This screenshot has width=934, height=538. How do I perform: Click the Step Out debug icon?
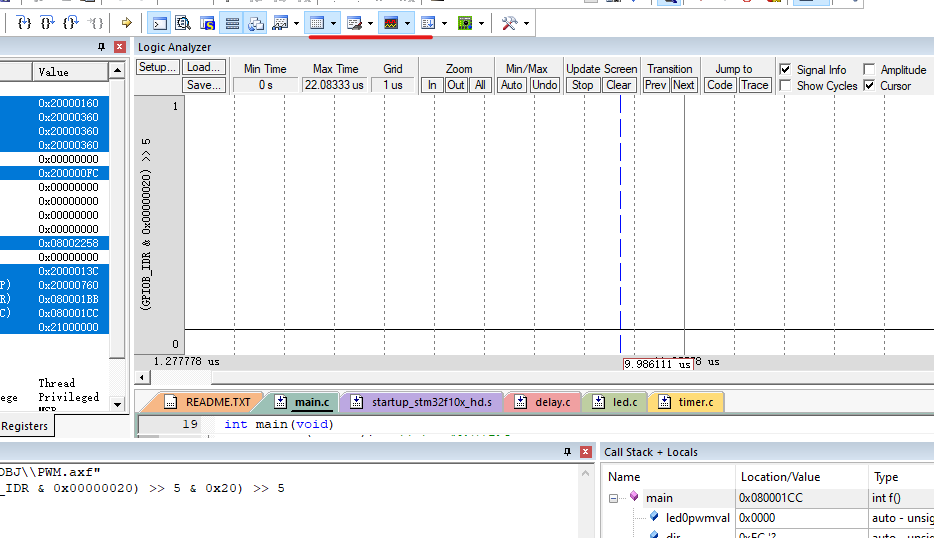(71, 23)
